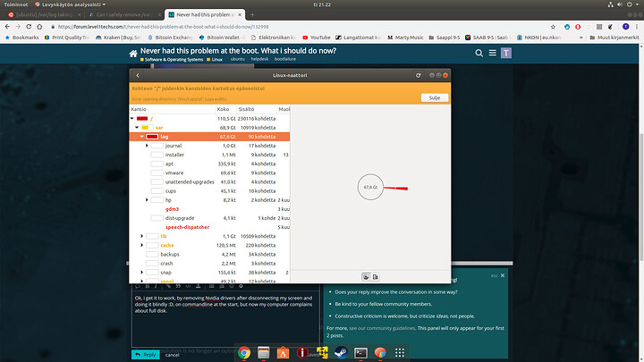Expand the hp folder
Viewport: 644px width, 362px height.
(x=147, y=200)
